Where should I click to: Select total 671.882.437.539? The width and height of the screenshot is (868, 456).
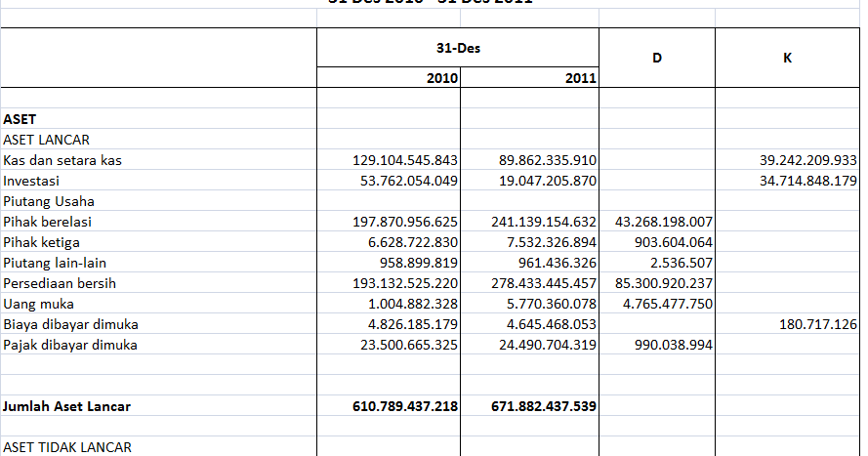click(544, 406)
